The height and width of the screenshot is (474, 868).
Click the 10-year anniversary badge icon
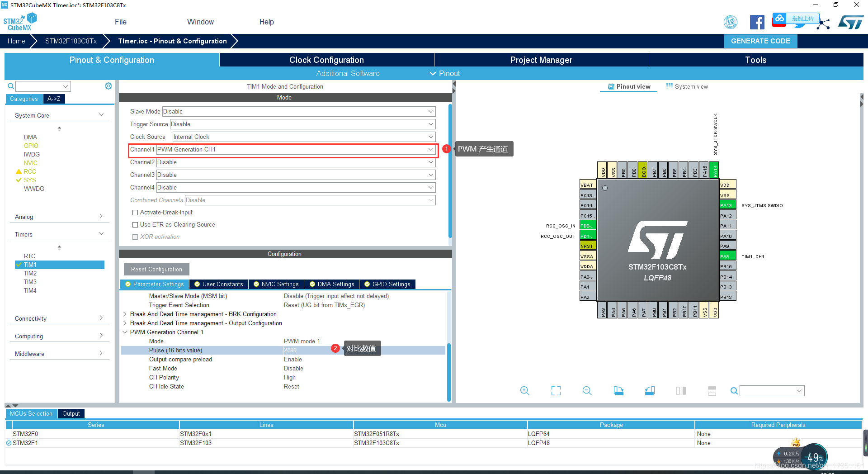point(731,22)
